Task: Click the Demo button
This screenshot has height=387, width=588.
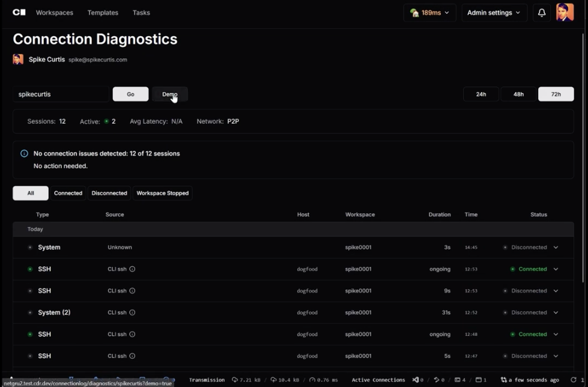Action: [169, 94]
